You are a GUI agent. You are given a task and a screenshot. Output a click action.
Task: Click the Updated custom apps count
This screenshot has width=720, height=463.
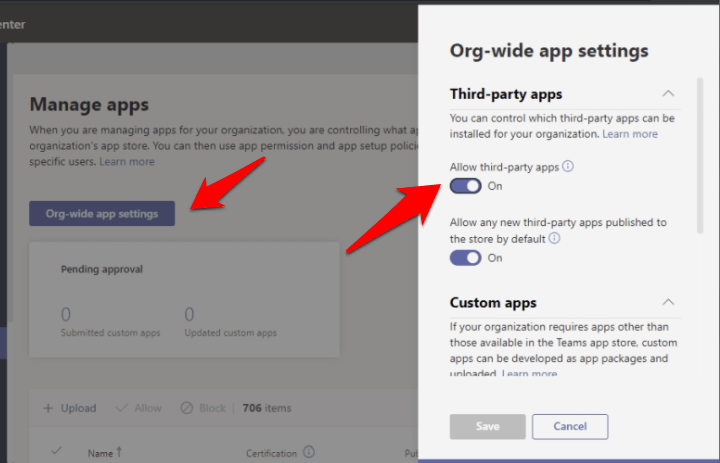coord(189,314)
